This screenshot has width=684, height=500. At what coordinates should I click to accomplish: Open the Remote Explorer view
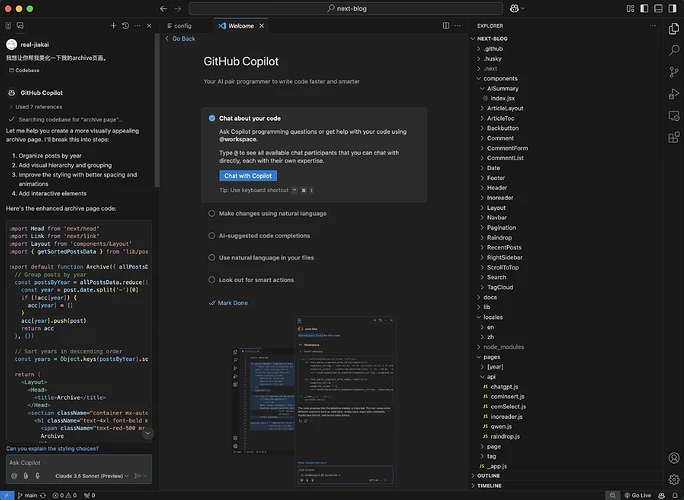(674, 116)
